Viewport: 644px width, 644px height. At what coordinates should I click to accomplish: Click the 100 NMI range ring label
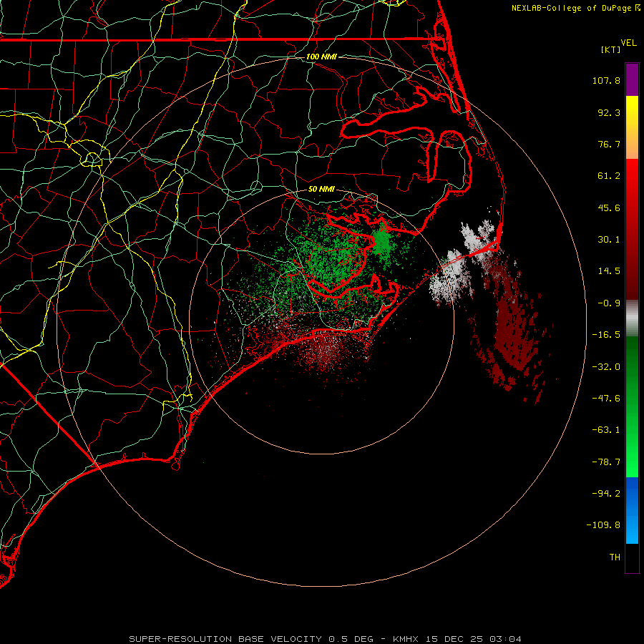[321, 57]
